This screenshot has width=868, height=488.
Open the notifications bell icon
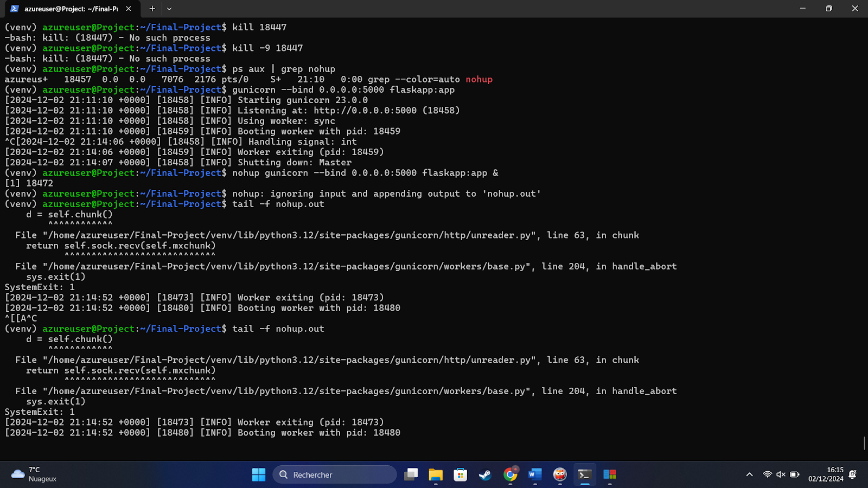tap(852, 474)
